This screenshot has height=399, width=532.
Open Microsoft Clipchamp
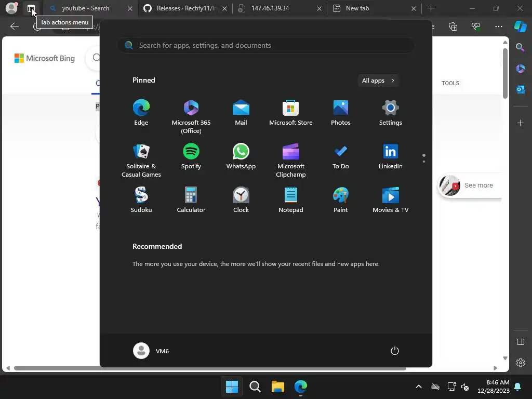click(291, 161)
